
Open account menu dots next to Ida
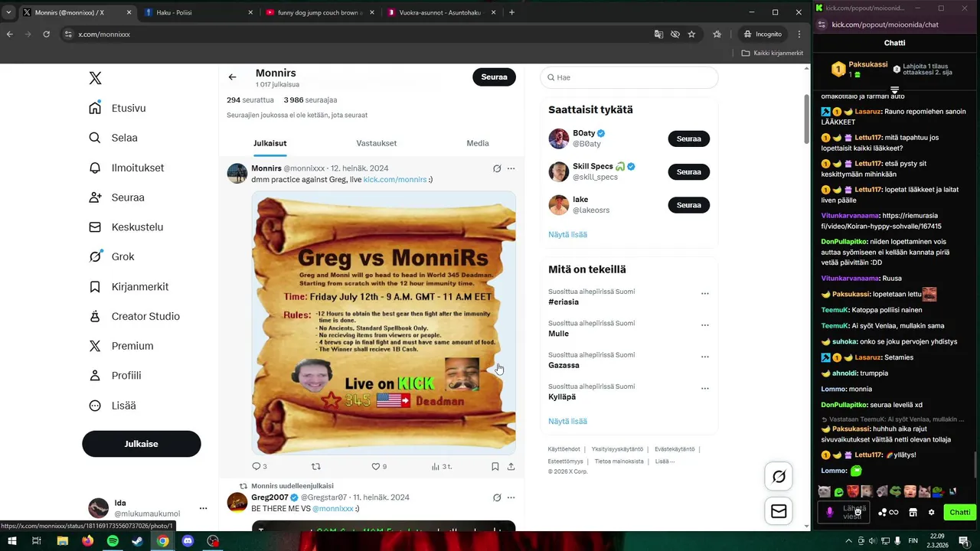coord(203,508)
